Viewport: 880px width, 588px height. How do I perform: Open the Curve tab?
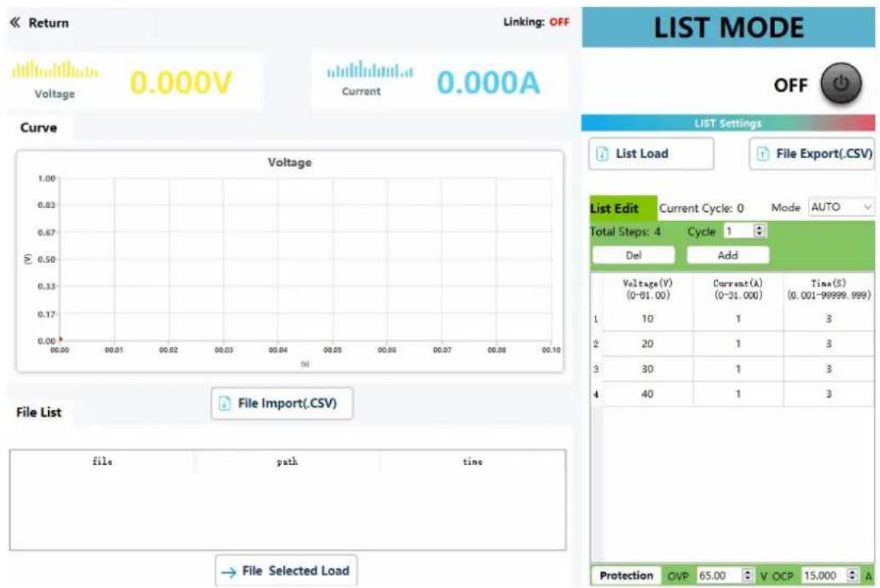click(x=38, y=128)
